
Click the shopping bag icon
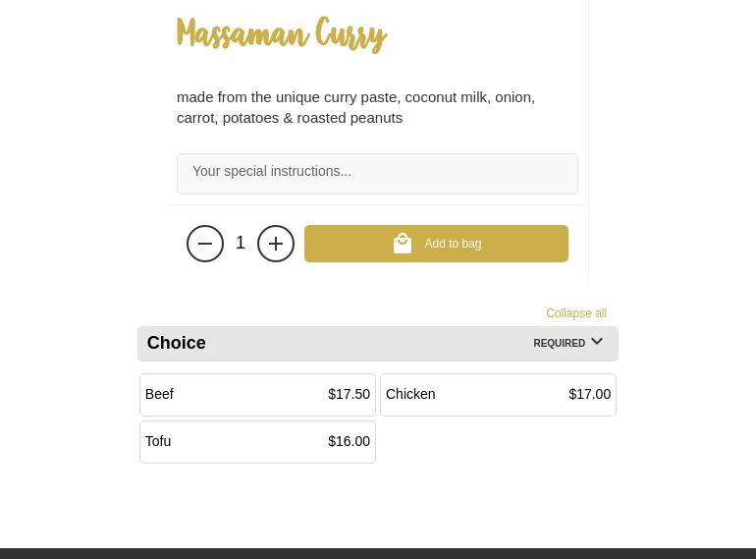pyautogui.click(x=403, y=243)
